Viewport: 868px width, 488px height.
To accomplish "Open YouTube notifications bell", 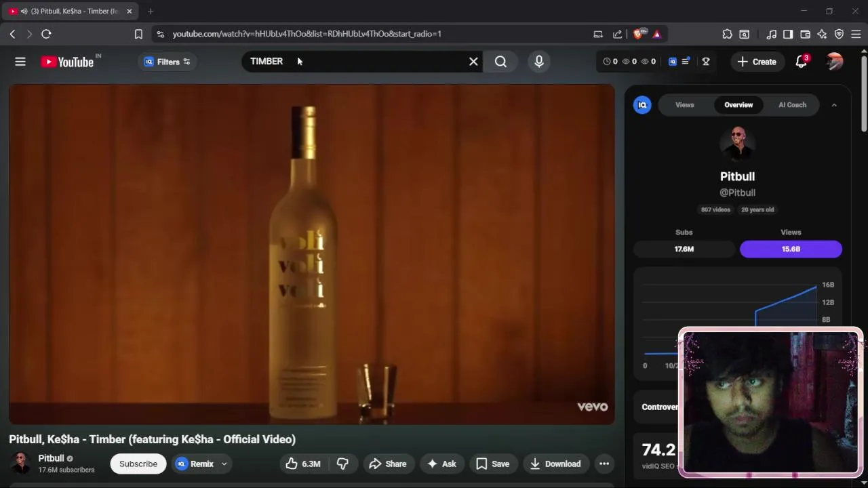I will point(802,62).
